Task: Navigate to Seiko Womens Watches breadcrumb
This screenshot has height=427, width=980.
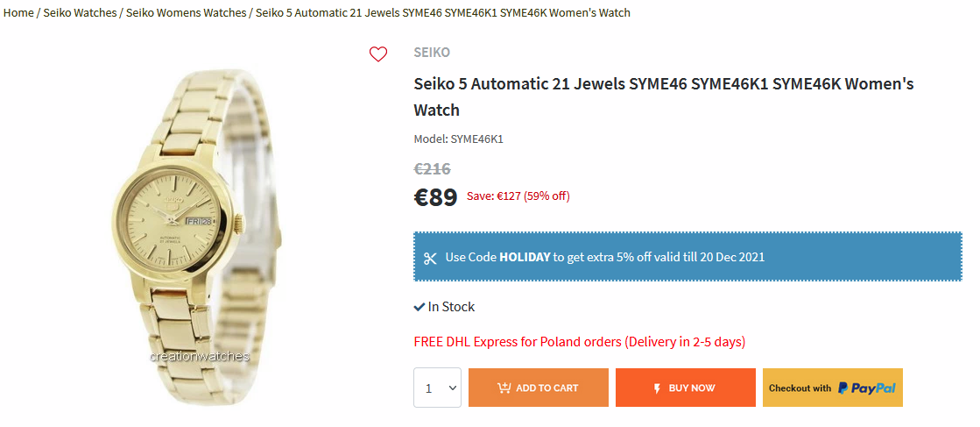Action: (186, 13)
